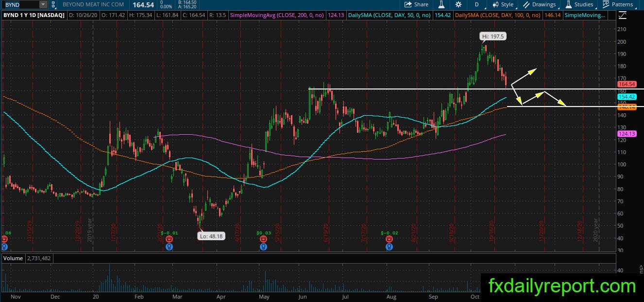Screen dimensions: 644x302
Task: Click the Volume study label
Action: pos(13,258)
